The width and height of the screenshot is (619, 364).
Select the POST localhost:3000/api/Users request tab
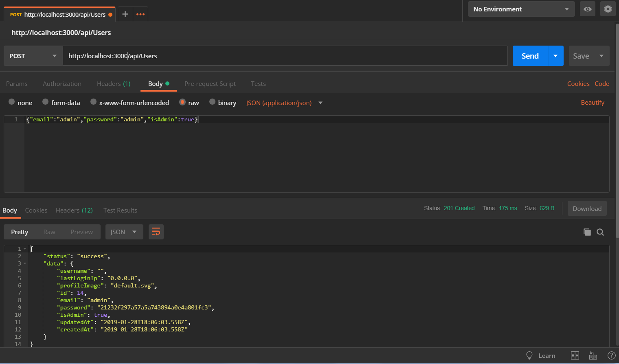coord(60,14)
